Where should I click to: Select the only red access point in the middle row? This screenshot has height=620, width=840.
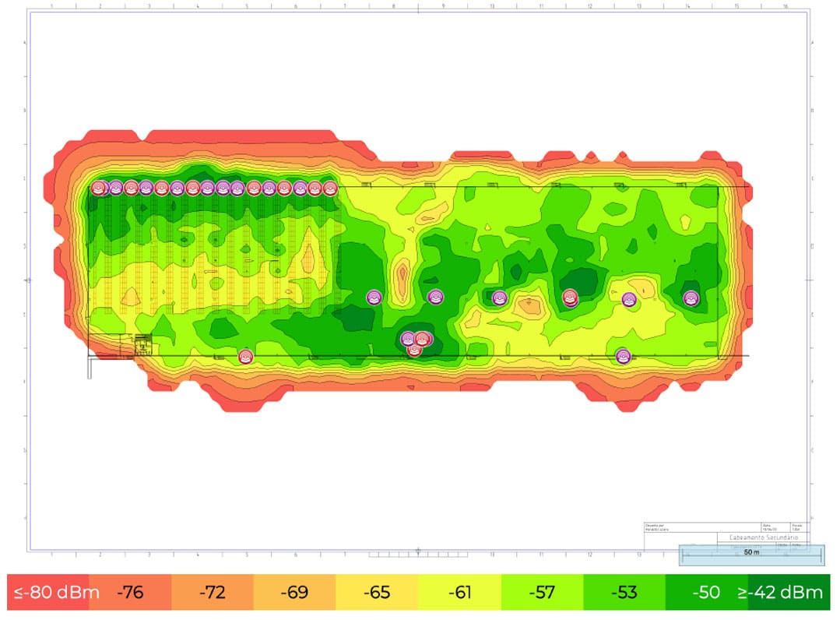(570, 297)
